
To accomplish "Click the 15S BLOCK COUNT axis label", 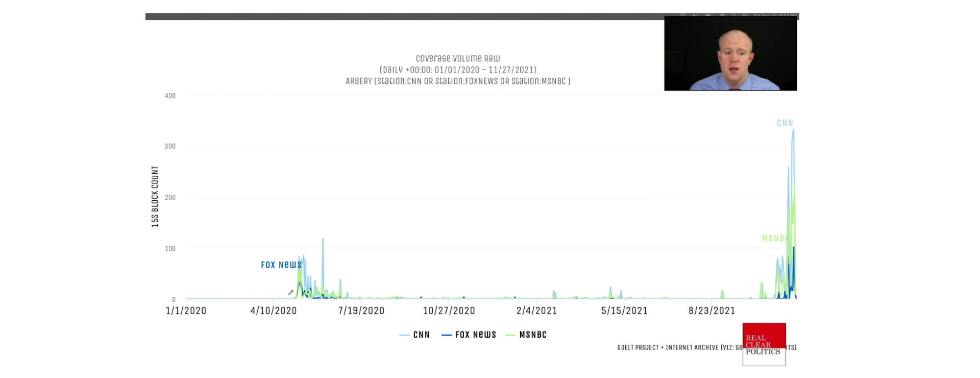I will (155, 197).
